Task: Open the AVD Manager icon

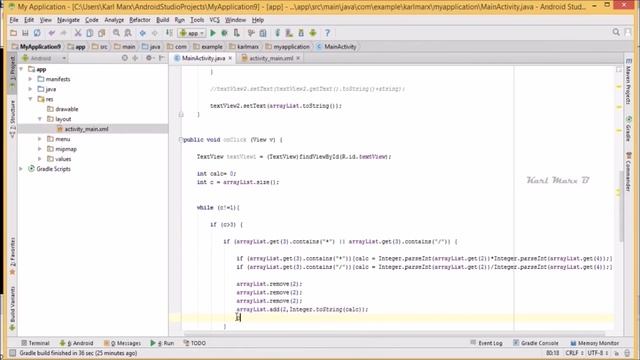Action: click(289, 33)
